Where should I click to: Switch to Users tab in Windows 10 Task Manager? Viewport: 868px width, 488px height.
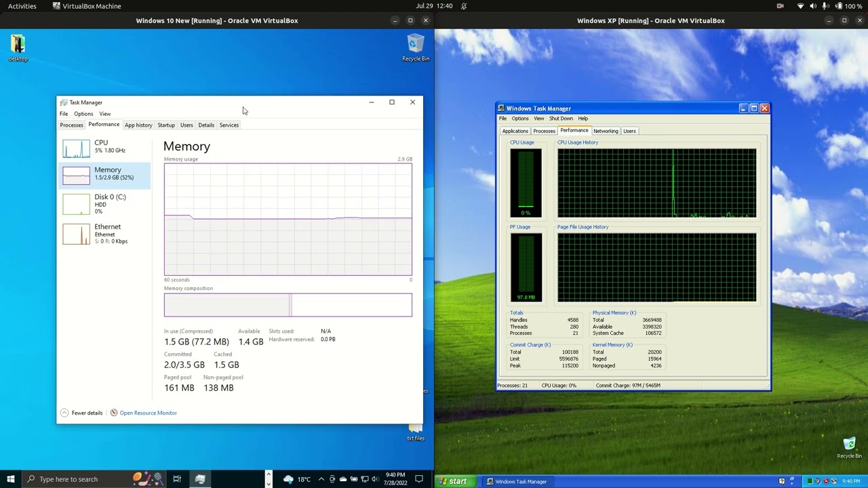186,125
